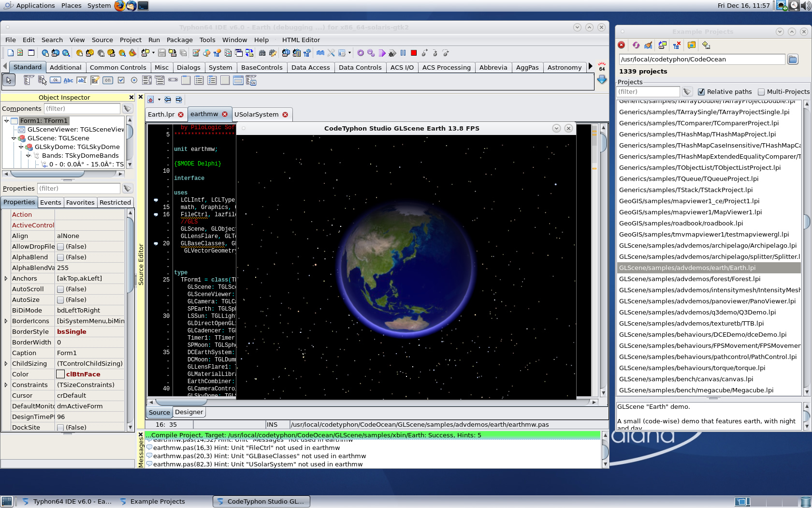Viewport: 812px width, 508px height.
Task: Pick the TLabel 'Abc' component icon
Action: pyautogui.click(x=69, y=80)
